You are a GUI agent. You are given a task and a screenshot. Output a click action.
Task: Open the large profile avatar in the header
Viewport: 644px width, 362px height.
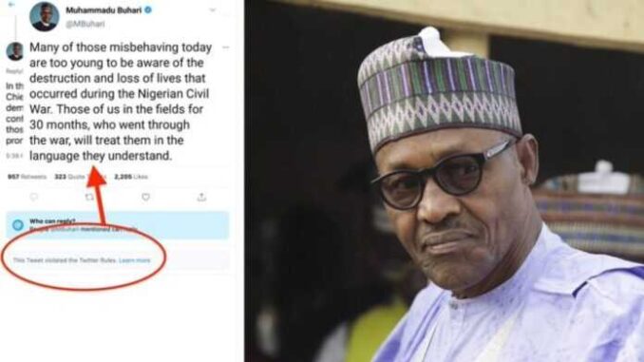pos(45,16)
